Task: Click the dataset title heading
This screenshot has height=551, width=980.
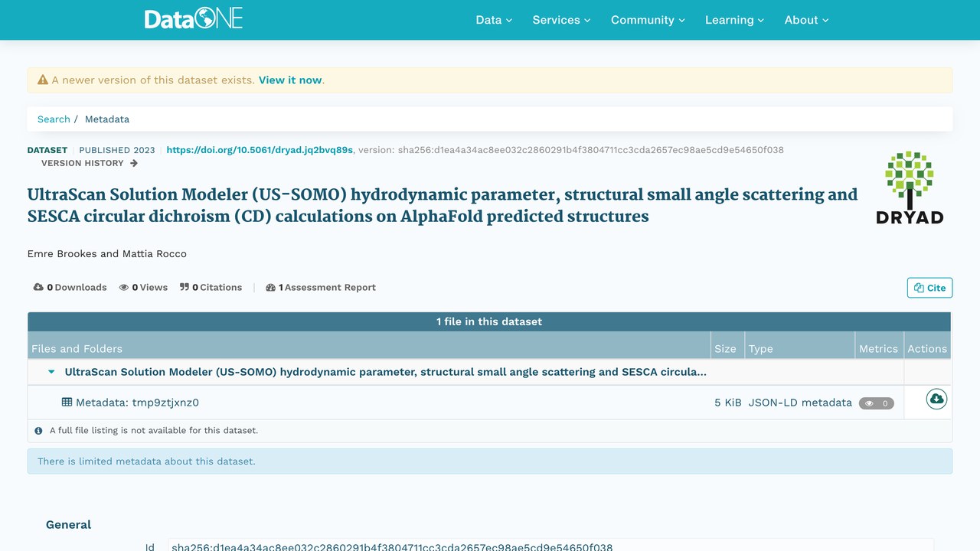Action: coord(443,205)
